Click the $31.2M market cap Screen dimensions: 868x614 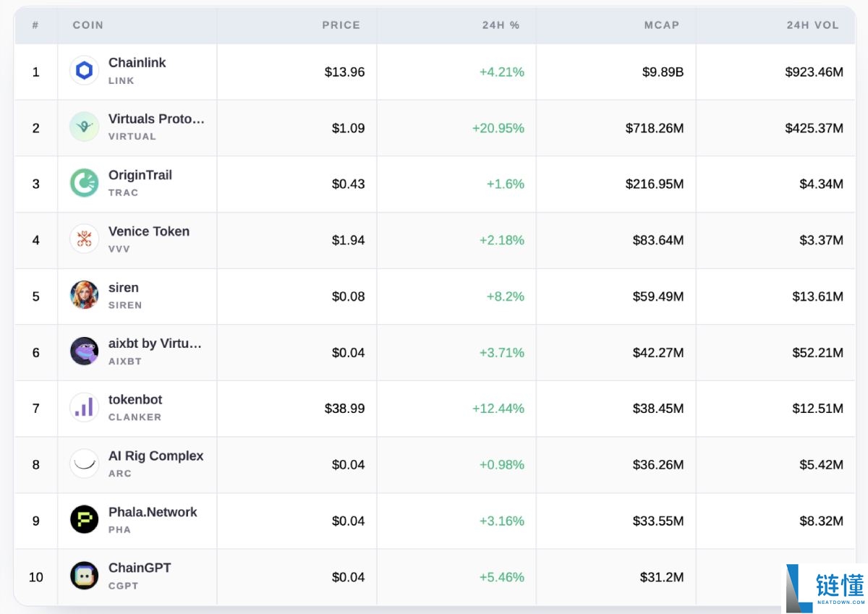(662, 577)
